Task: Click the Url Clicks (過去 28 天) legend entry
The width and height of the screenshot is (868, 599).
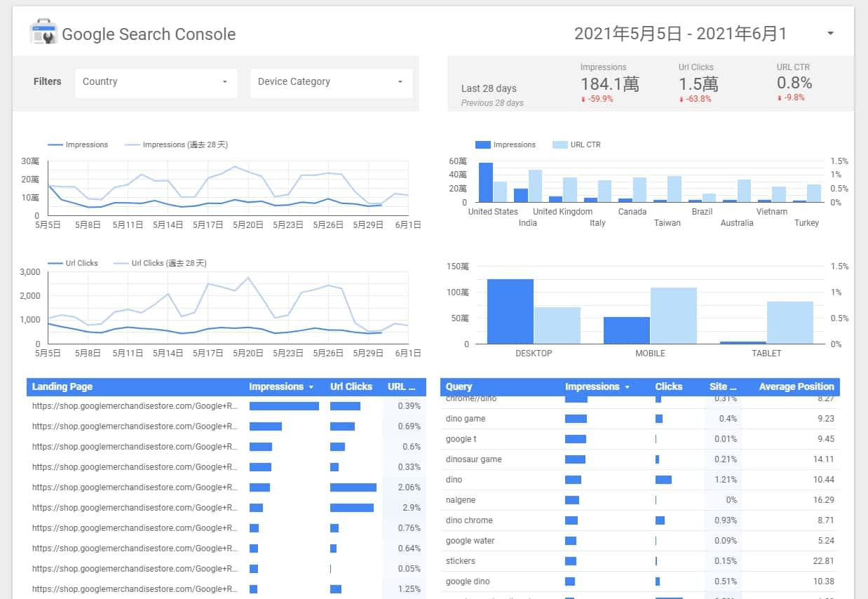Action: 160,264
